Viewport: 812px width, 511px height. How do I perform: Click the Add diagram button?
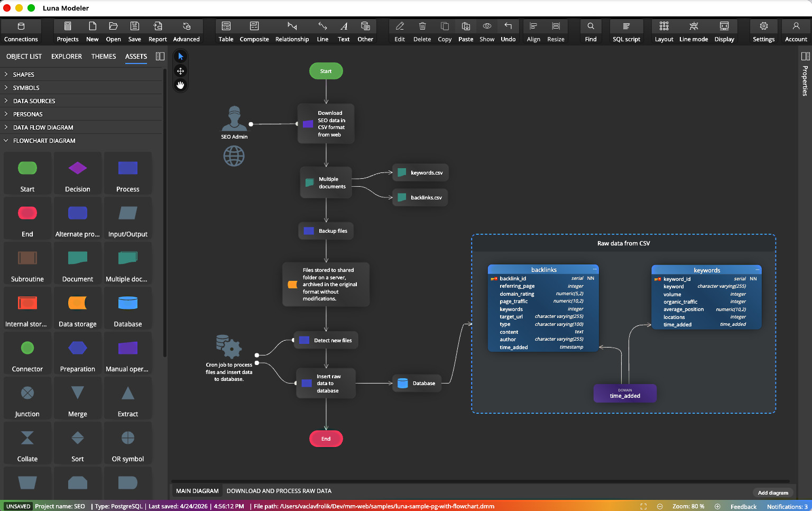(x=773, y=492)
